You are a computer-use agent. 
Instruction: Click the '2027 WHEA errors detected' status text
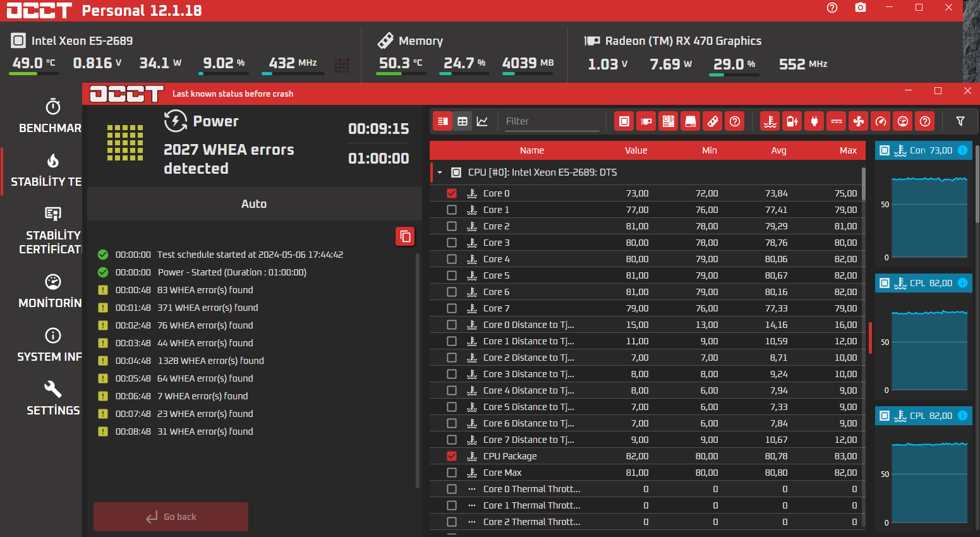click(229, 159)
